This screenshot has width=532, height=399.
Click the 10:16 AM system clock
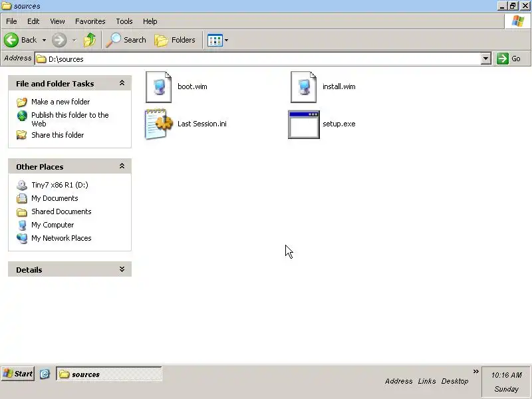click(x=507, y=375)
